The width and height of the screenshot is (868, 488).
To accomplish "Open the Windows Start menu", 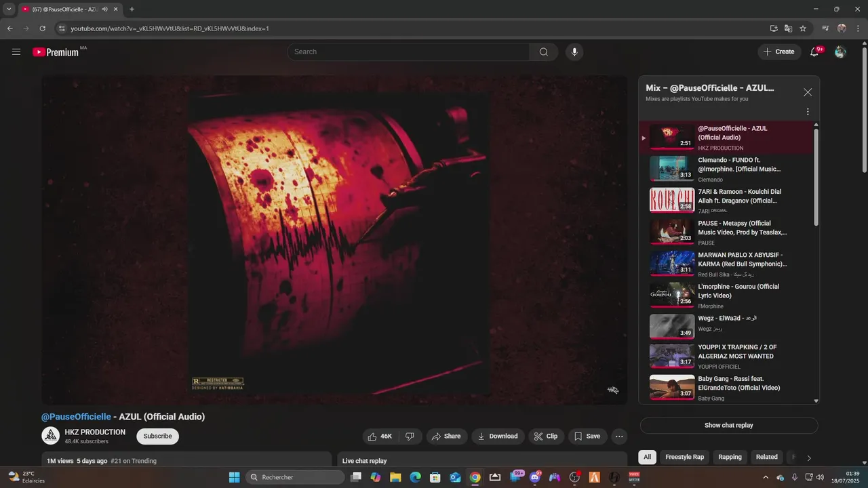I will click(234, 477).
